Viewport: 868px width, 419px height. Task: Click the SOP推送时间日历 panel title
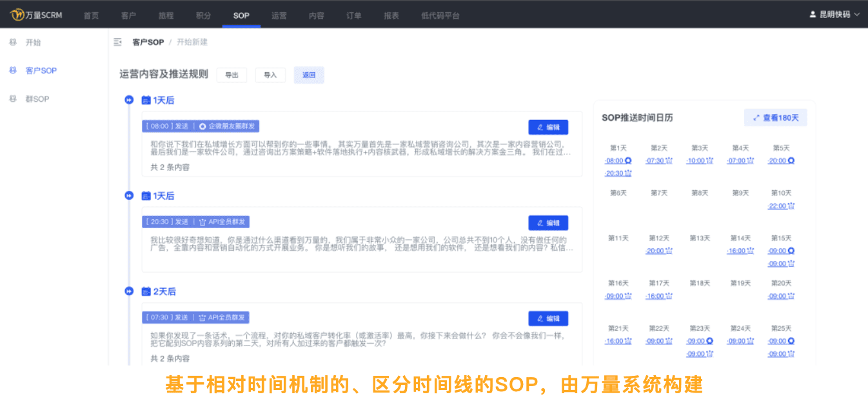(x=637, y=117)
